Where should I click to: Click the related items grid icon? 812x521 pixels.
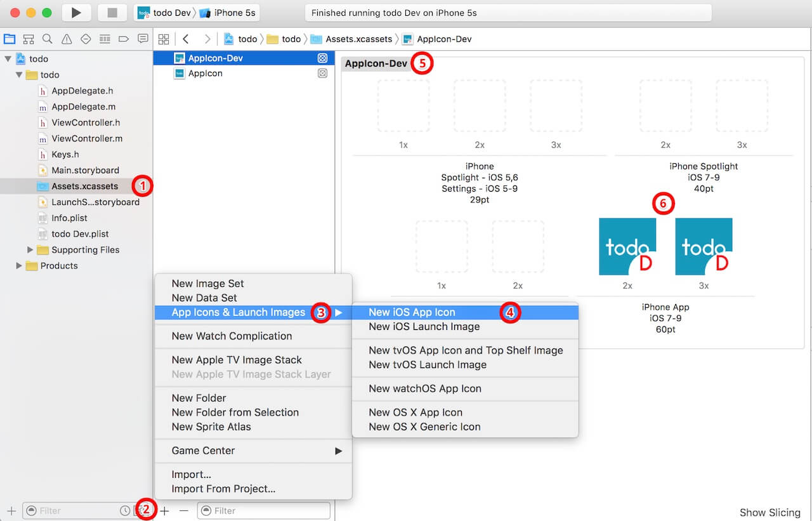164,39
